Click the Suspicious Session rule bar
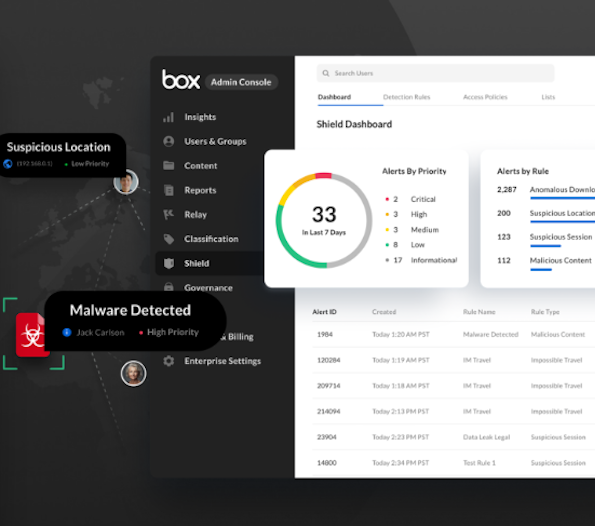 [545, 246]
